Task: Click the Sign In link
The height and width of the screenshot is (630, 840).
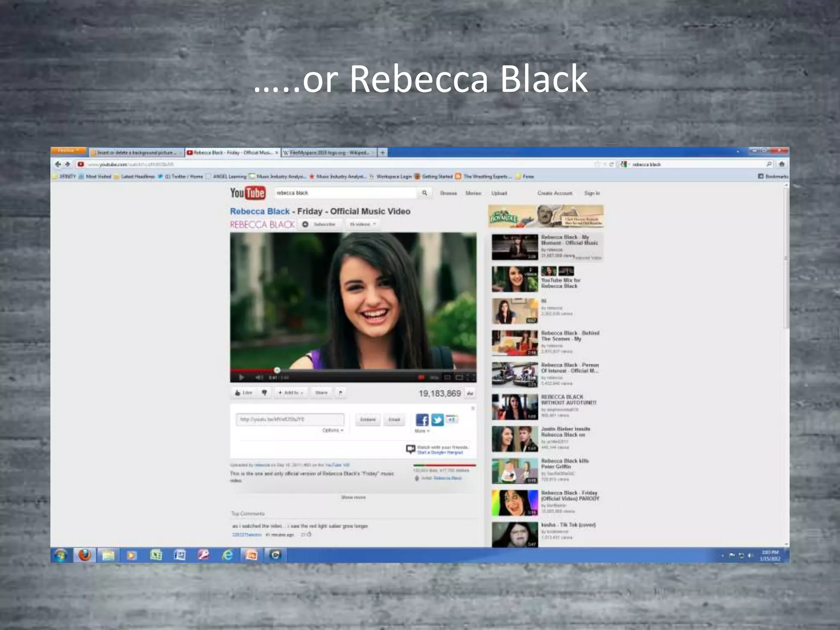Action: tap(592, 193)
